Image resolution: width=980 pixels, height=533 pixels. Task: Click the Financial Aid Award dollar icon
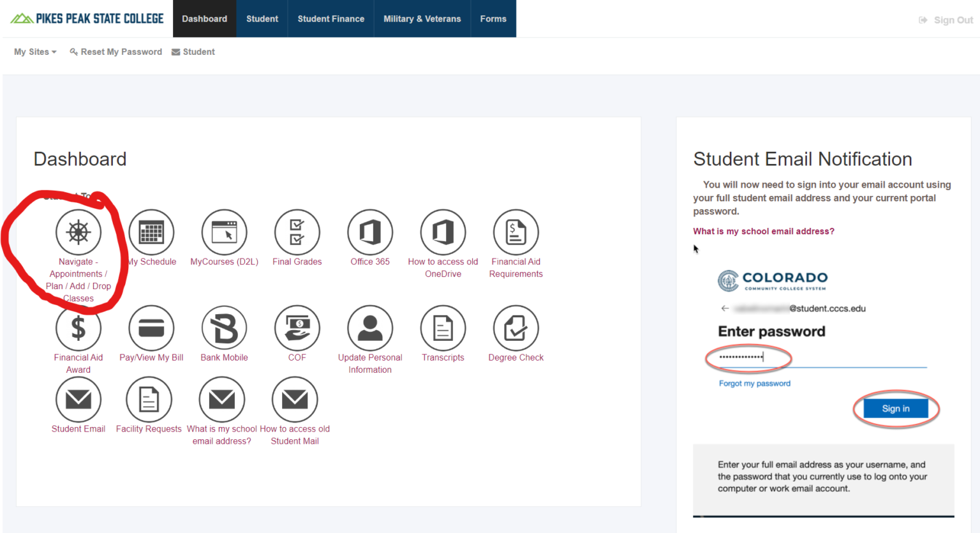click(x=78, y=328)
